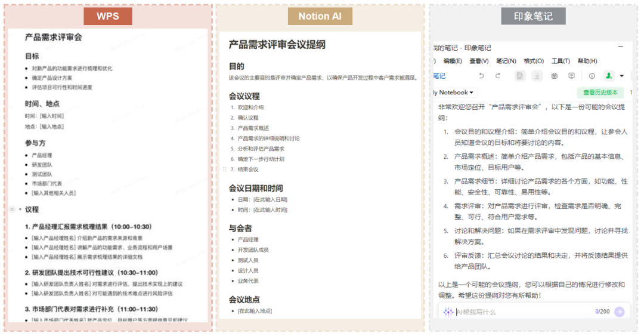Click [输入其他相关人员] placeholder in WPS

pyautogui.click(x=54, y=193)
